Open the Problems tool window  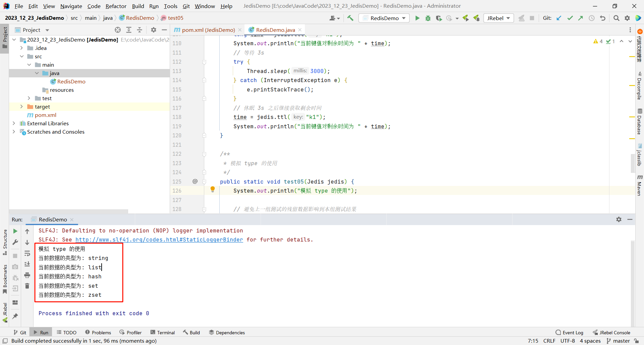click(98, 332)
